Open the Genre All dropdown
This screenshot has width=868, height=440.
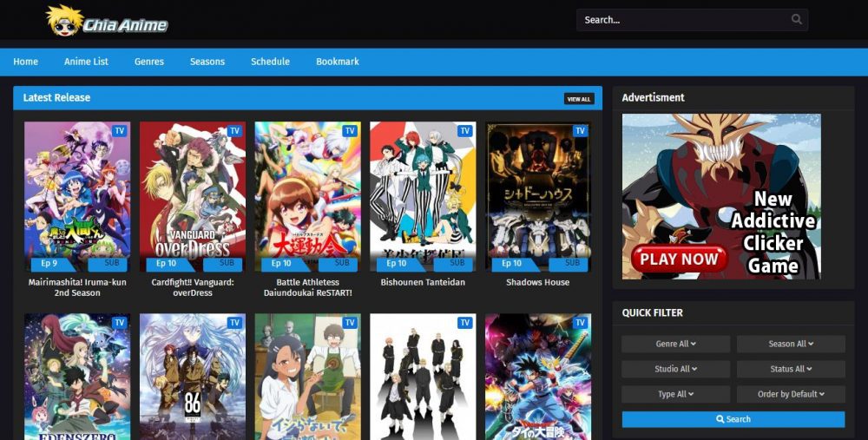coord(675,344)
